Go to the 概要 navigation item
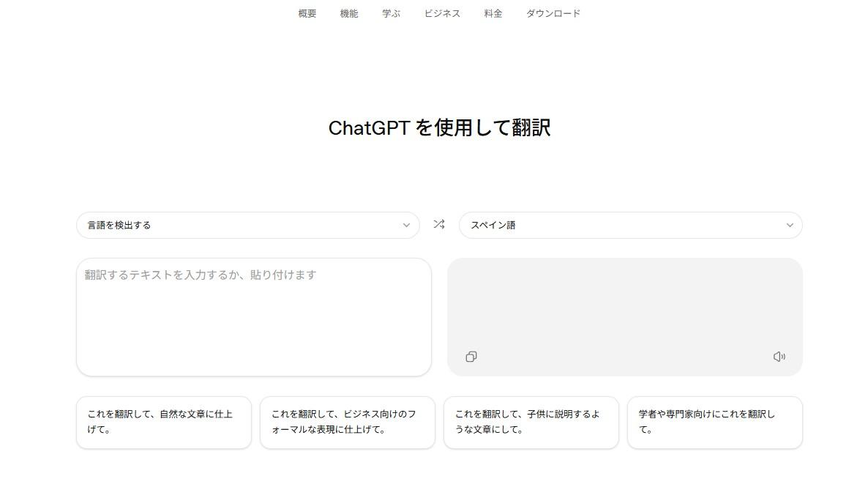 [307, 13]
